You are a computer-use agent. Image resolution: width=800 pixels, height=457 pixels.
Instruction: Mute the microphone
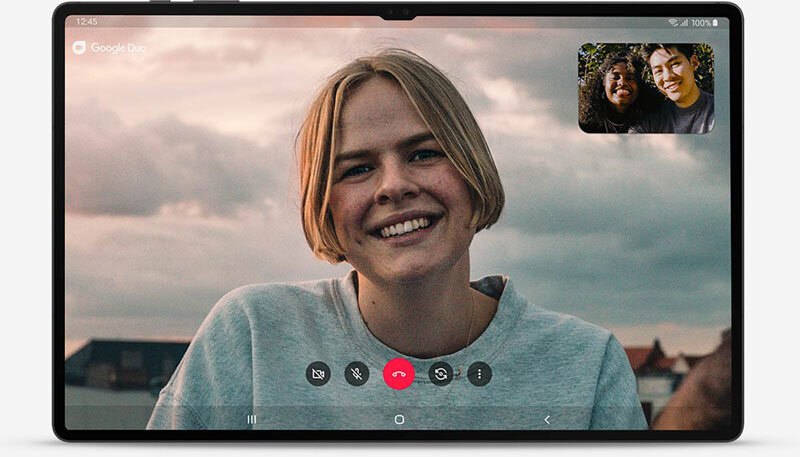[x=357, y=374]
